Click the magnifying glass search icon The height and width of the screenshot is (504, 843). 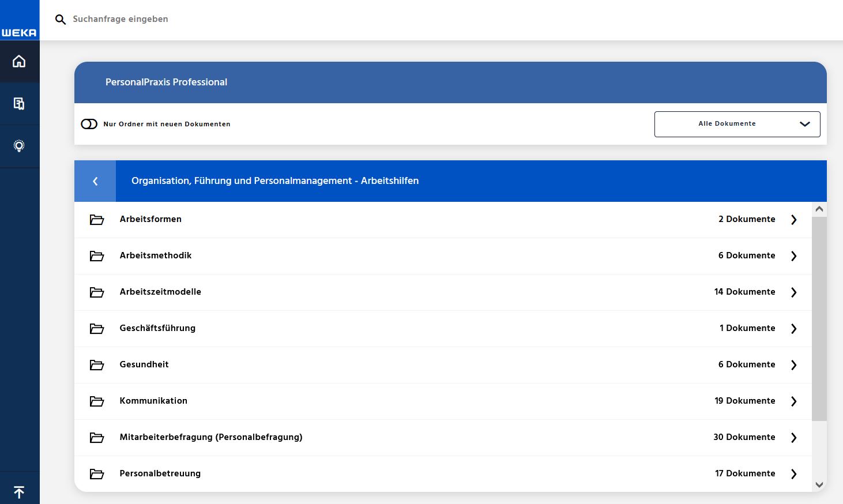pos(60,20)
